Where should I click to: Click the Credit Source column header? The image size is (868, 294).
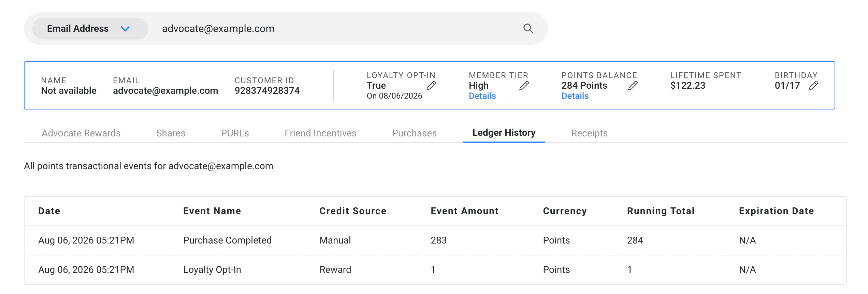tap(353, 211)
